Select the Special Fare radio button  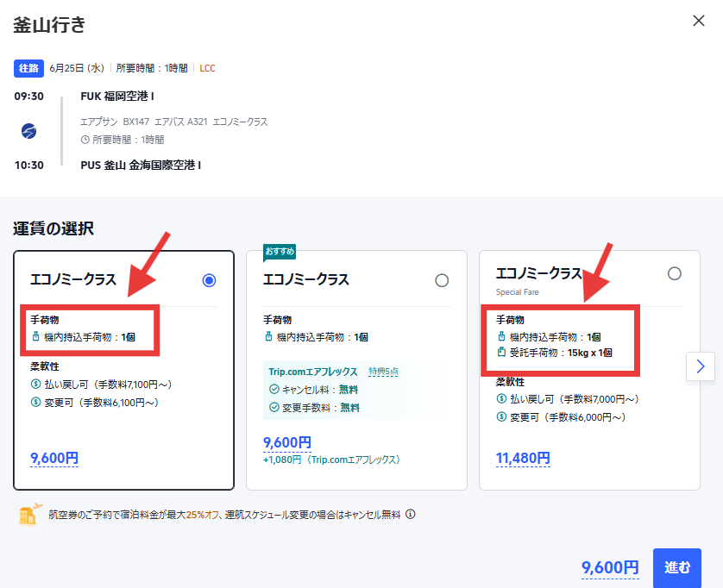tap(675, 273)
